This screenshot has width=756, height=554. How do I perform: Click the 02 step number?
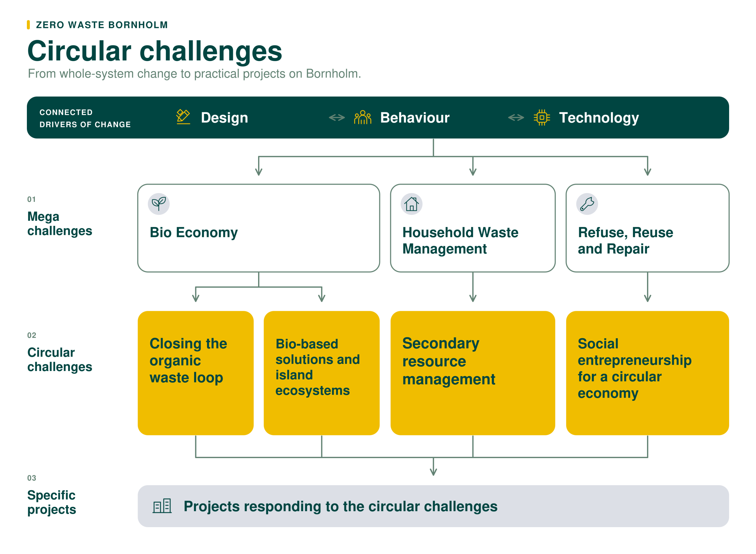tap(32, 335)
